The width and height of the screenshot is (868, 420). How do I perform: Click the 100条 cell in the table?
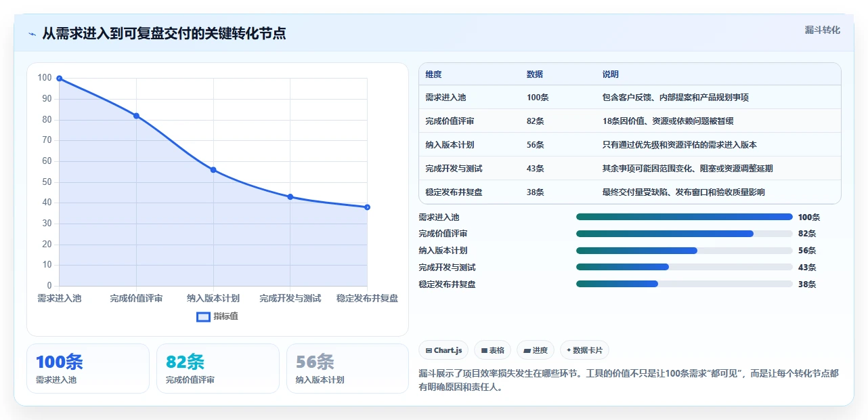[538, 98]
